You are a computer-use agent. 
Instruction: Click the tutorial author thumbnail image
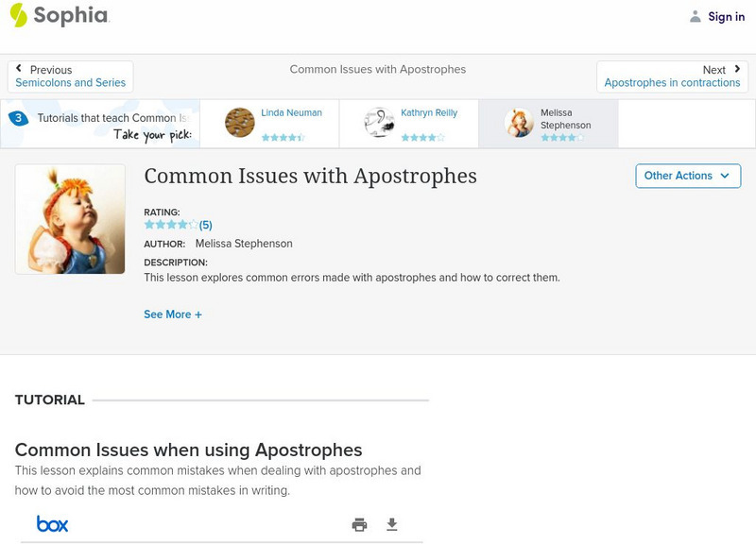tap(70, 219)
